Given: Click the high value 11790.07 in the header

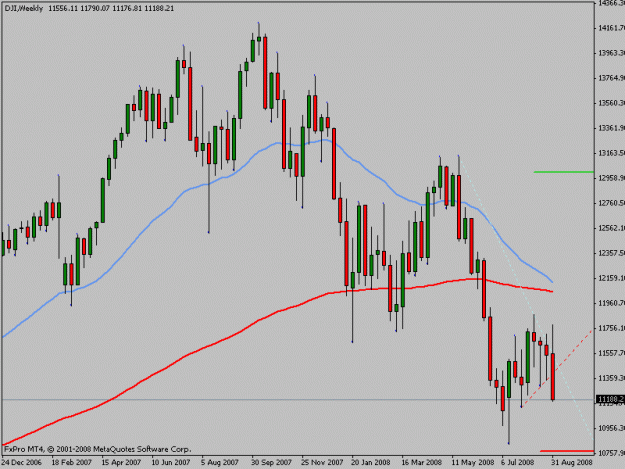Looking at the screenshot, I should (x=95, y=8).
